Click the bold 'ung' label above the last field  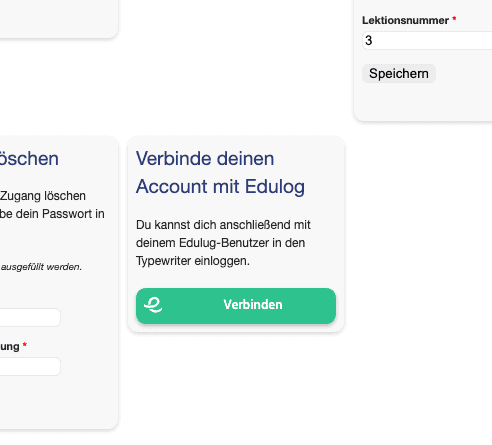click(10, 347)
